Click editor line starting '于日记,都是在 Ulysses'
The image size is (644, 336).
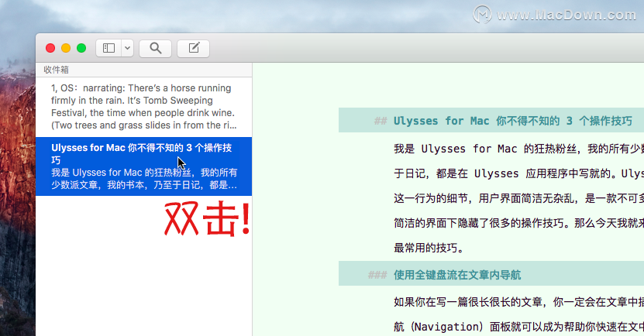point(518,173)
